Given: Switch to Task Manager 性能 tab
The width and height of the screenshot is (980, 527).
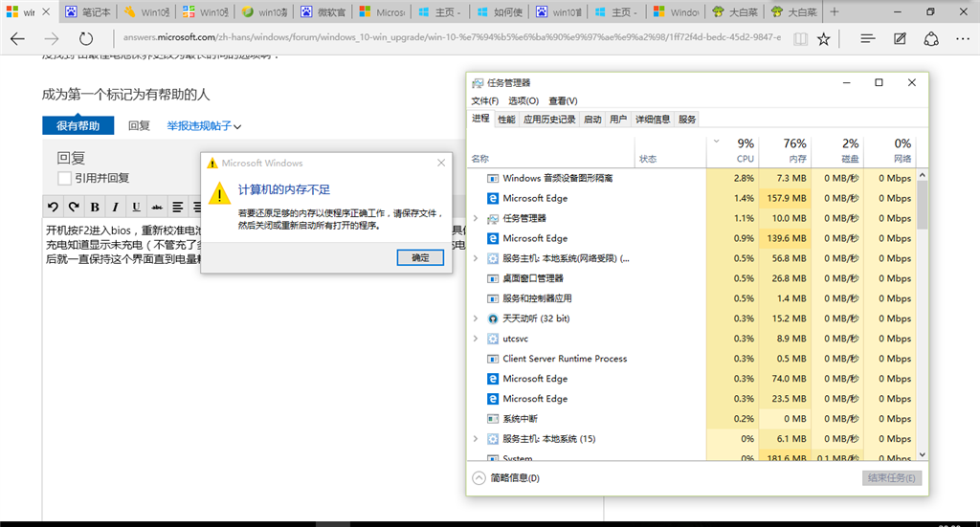Looking at the screenshot, I should coord(506,120).
